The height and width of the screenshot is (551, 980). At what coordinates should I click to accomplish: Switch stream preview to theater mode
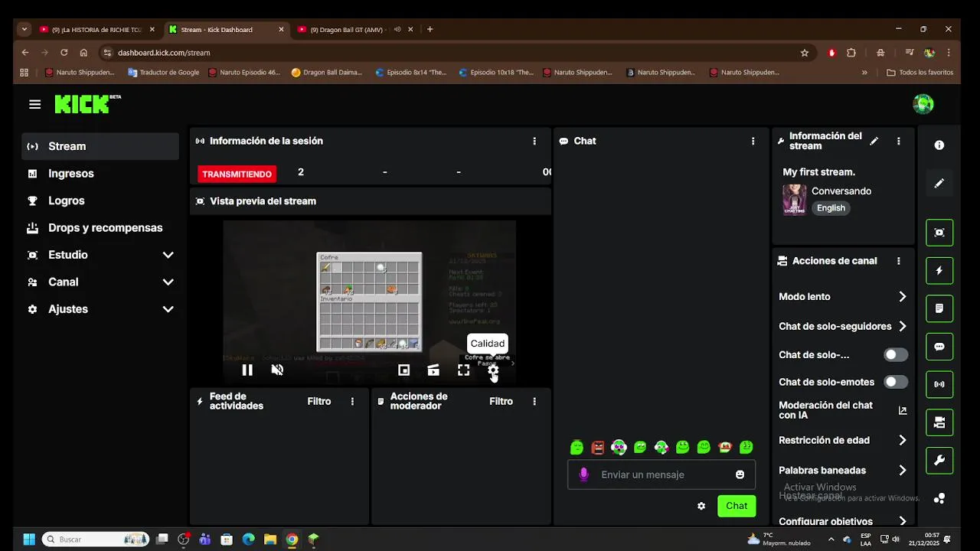coord(433,370)
